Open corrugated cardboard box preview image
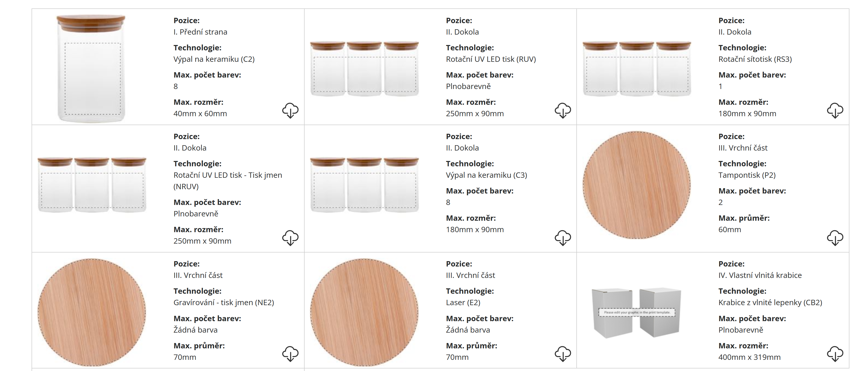 pos(636,313)
